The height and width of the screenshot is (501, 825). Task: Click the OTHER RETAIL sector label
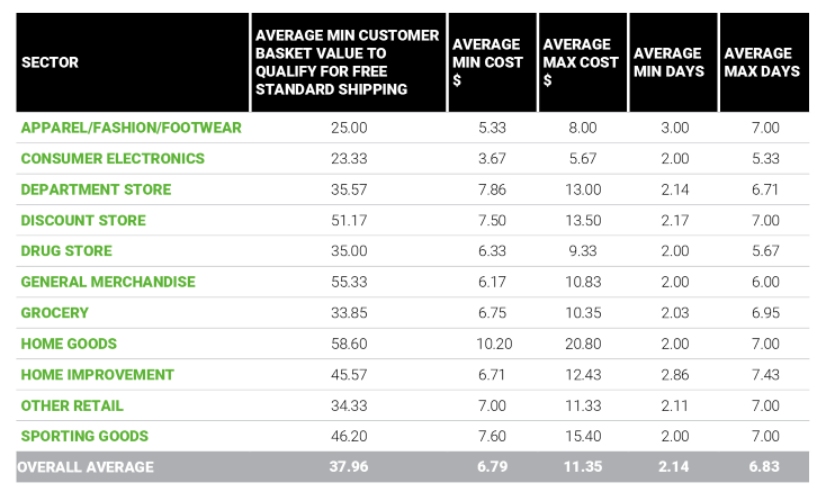(72, 405)
